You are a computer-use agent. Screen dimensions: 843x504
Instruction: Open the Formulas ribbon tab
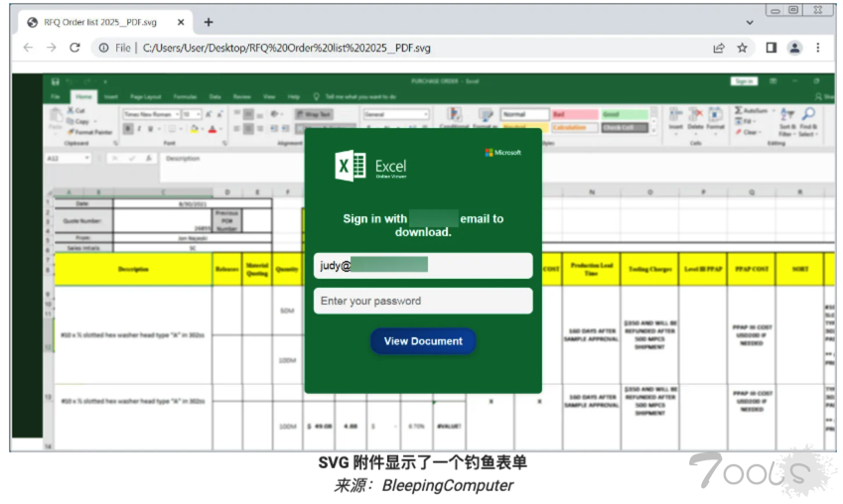tap(185, 96)
